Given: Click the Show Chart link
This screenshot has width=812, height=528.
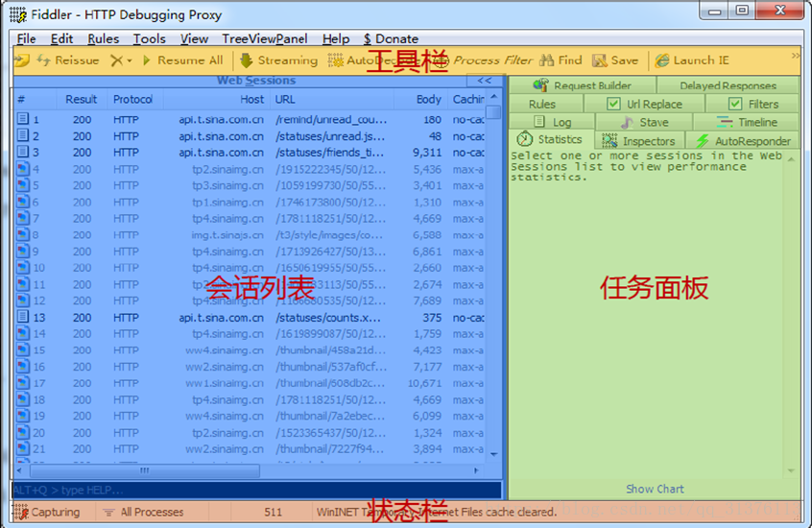Looking at the screenshot, I should [x=655, y=489].
